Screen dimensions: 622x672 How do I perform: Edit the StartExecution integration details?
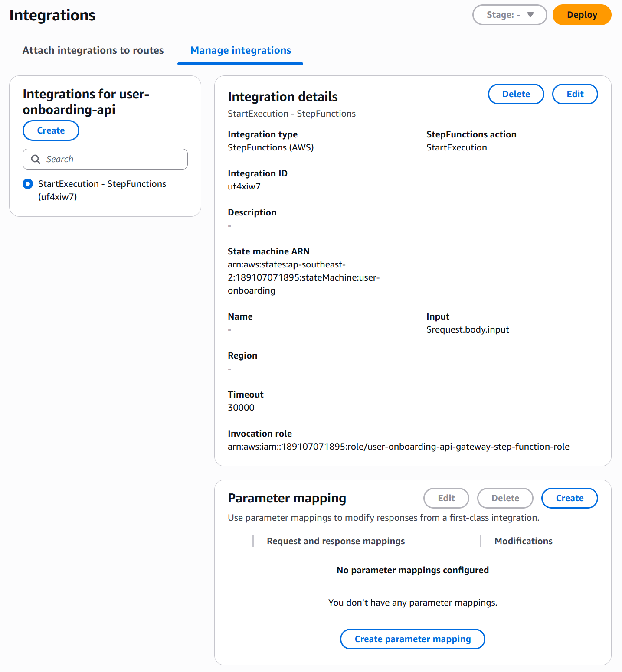[575, 94]
